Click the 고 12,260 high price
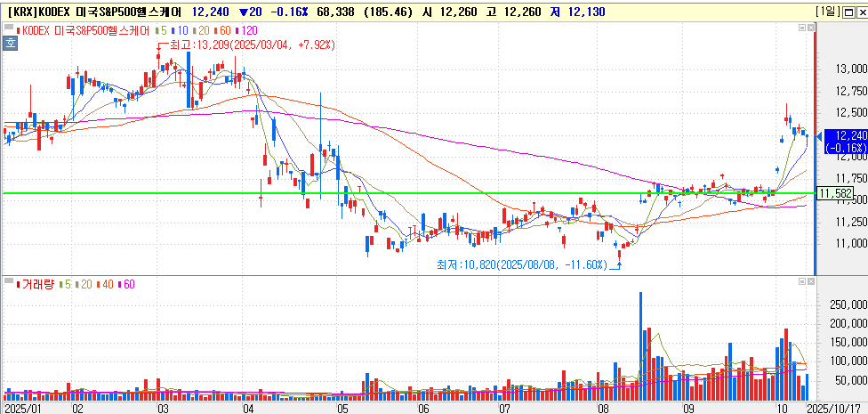 tap(513, 12)
